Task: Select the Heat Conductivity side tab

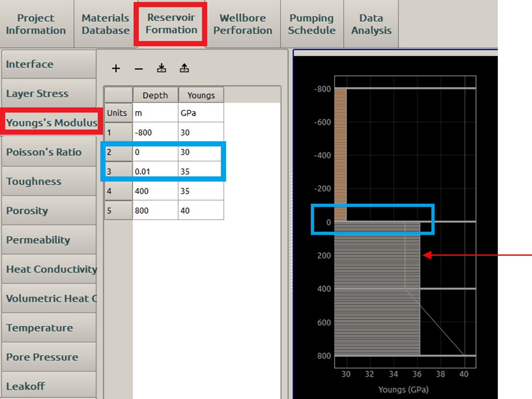Action: click(49, 269)
